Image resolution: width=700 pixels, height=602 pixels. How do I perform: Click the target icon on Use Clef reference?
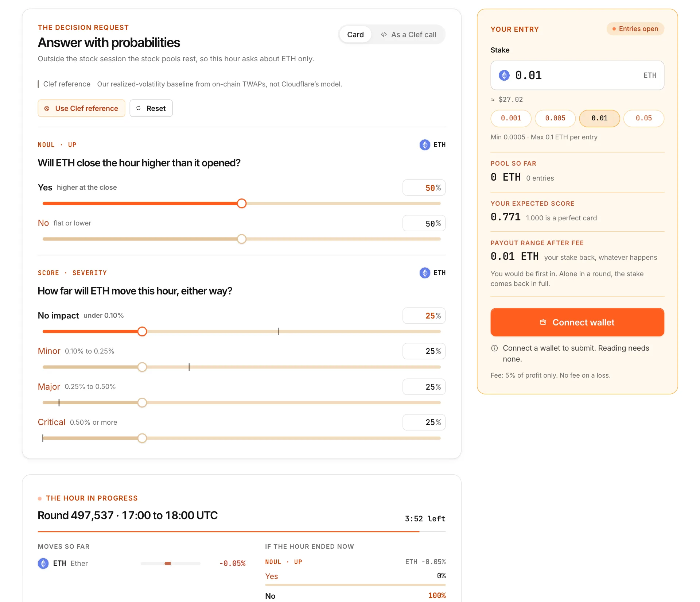coord(47,108)
